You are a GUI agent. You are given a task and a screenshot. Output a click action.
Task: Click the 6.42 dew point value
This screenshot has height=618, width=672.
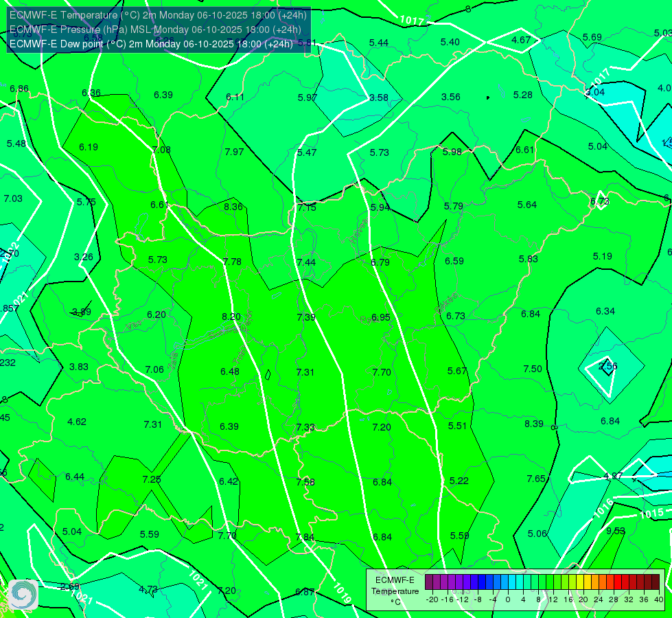[228, 481]
